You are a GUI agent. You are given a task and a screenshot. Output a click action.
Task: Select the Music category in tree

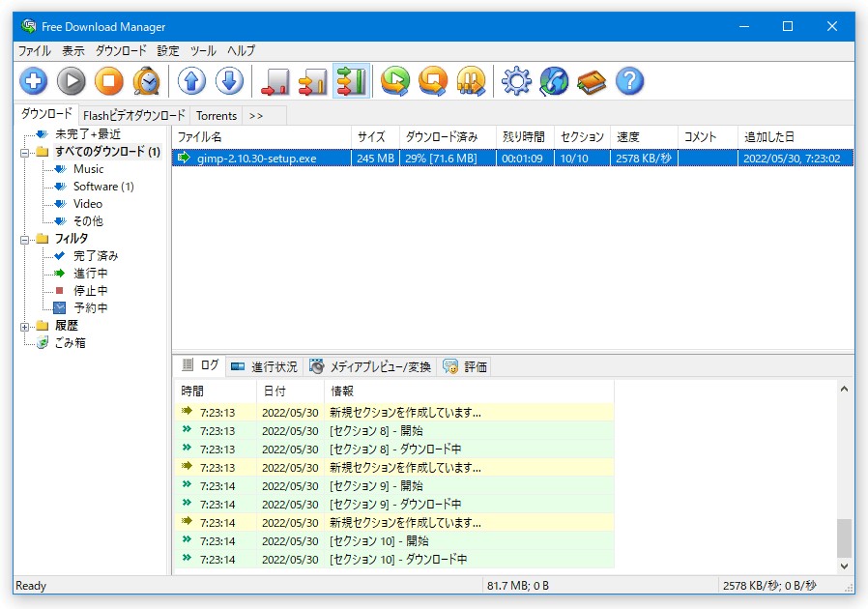[88, 169]
